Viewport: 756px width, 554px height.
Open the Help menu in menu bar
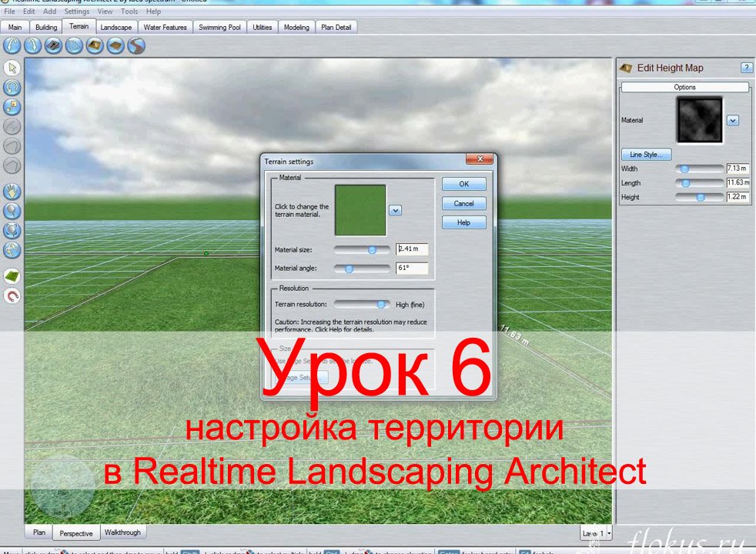tap(153, 11)
